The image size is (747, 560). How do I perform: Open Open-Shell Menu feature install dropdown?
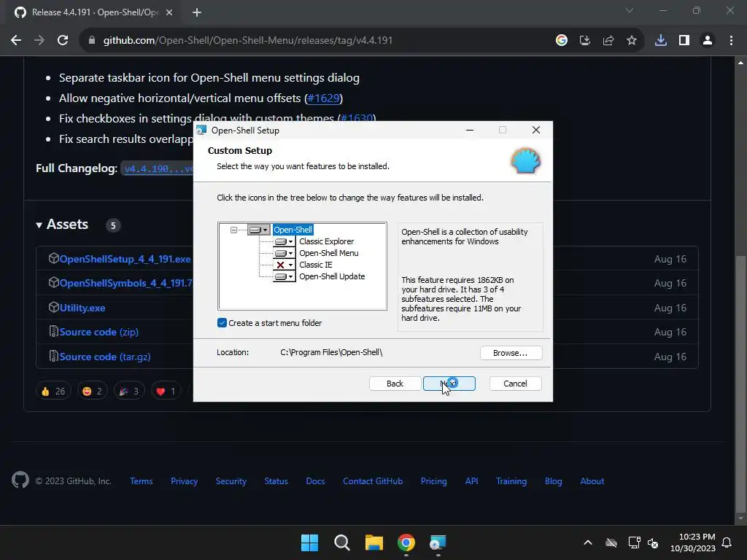[284, 253]
